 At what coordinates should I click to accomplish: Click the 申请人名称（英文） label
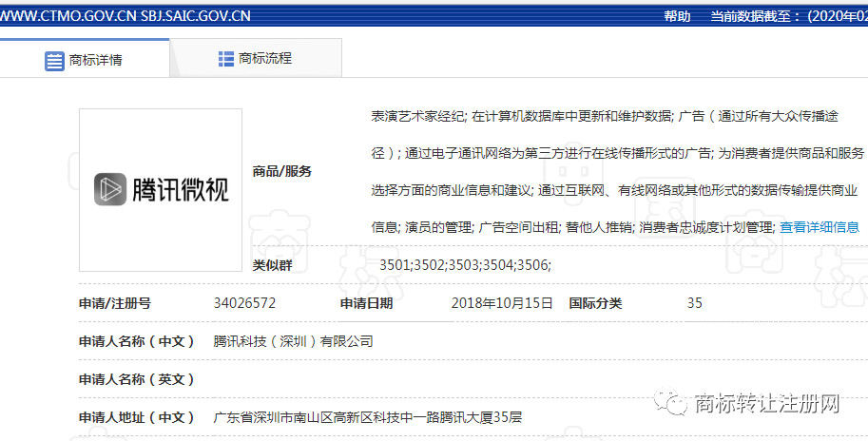137,379
